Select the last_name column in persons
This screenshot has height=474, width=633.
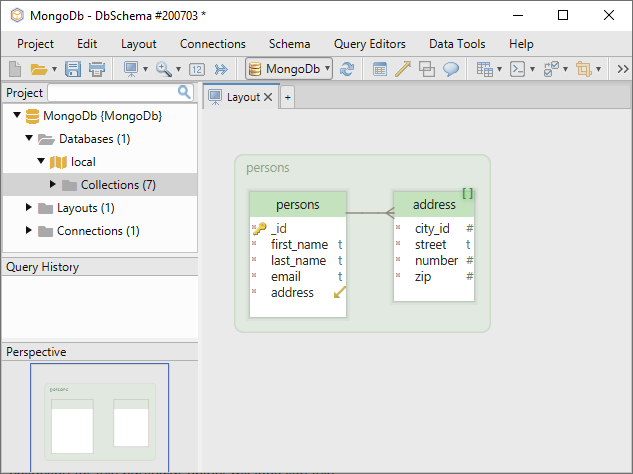point(298,260)
